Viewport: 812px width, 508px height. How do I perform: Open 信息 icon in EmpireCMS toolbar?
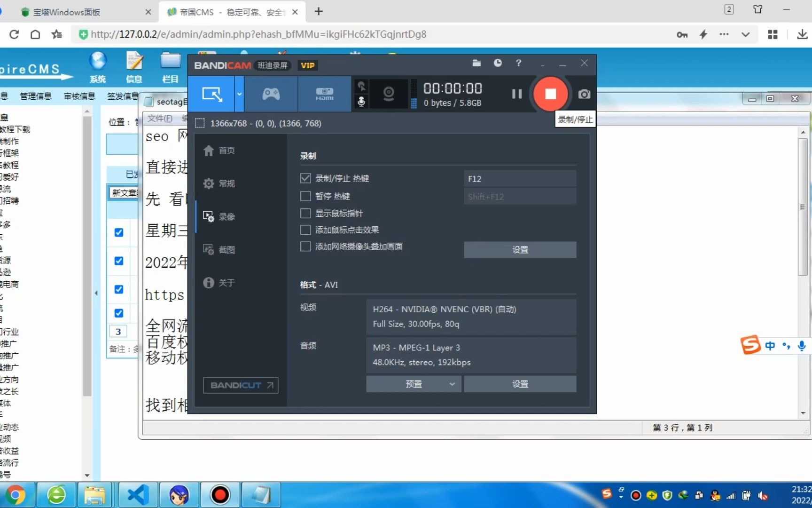[134, 67]
